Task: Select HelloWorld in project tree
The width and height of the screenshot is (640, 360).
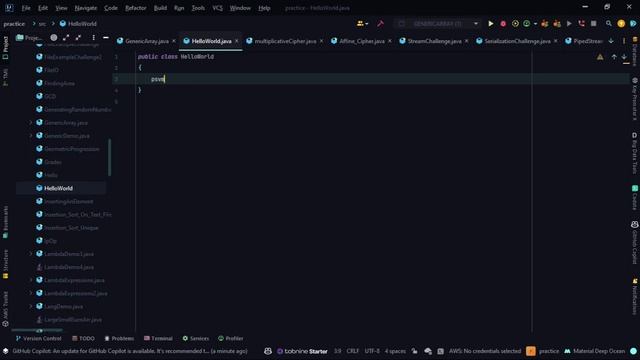Action: point(58,188)
